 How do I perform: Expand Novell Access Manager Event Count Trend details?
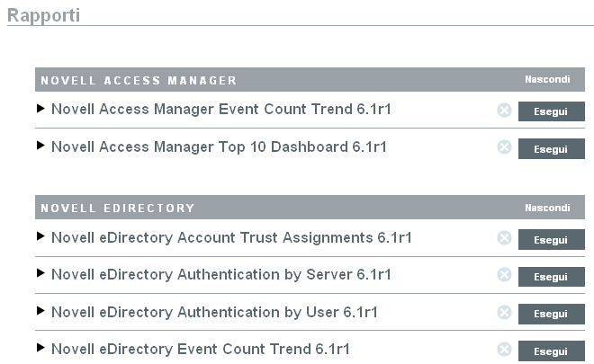coord(40,109)
